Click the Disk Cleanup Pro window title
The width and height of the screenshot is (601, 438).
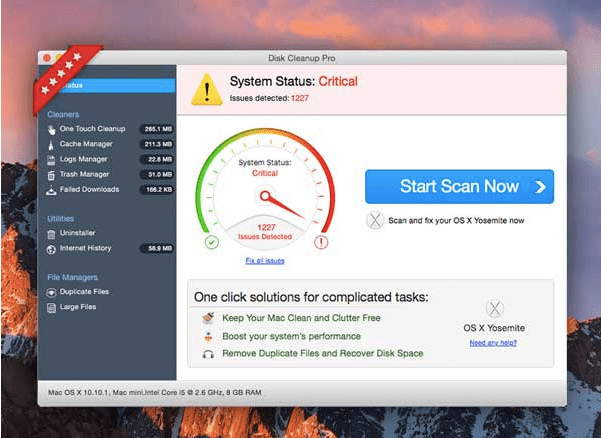tap(302, 59)
